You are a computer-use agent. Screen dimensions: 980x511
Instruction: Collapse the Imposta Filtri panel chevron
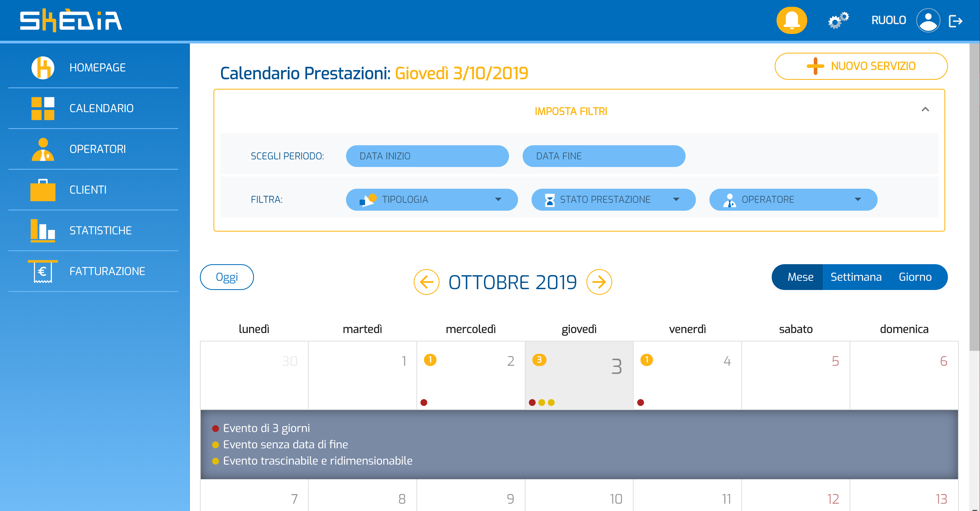pos(925,109)
